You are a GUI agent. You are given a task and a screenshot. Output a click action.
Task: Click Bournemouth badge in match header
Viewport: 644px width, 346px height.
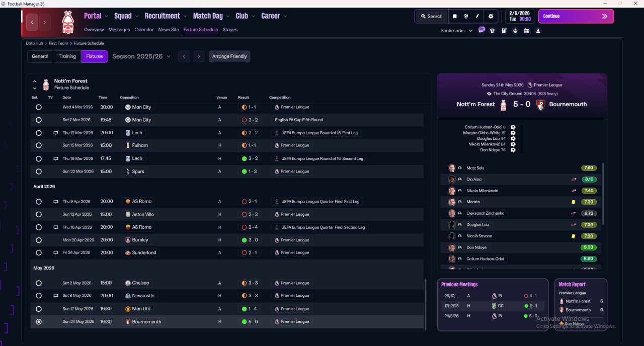coord(541,105)
